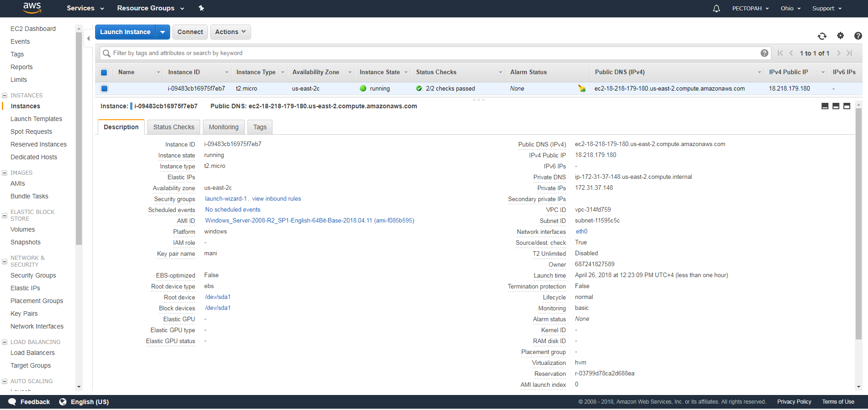Set details pane to half-height layout
868x410 pixels.
tap(836, 106)
